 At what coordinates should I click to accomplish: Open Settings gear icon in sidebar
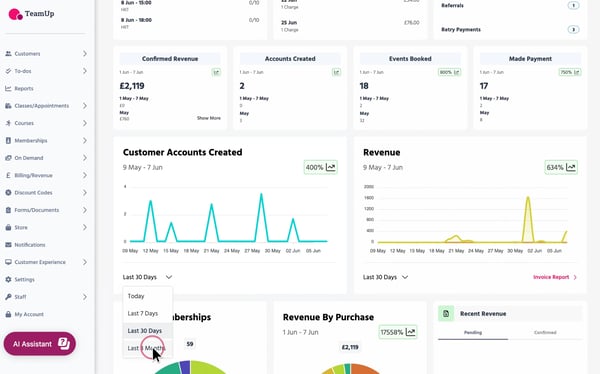point(8,279)
